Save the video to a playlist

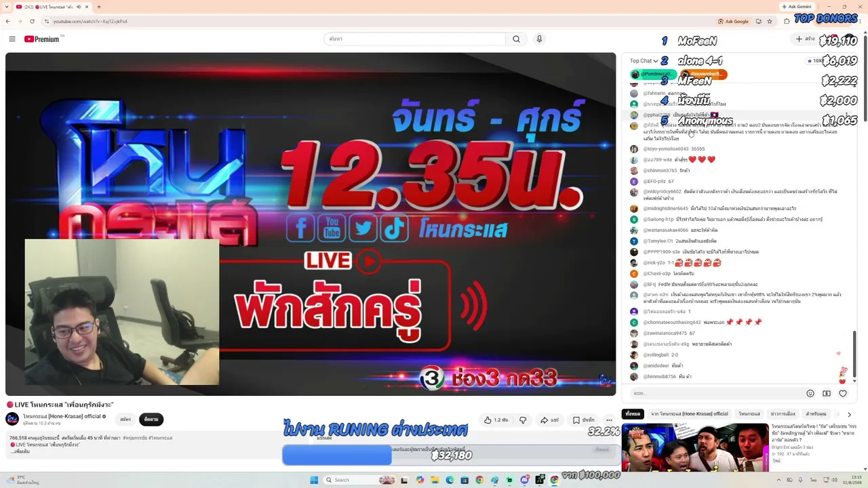[x=584, y=420]
